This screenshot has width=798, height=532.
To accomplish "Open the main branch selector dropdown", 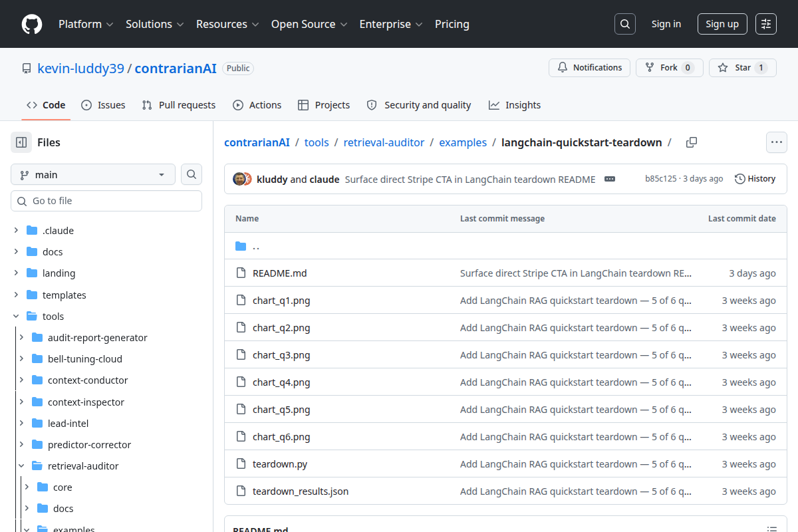I will 93,174.
